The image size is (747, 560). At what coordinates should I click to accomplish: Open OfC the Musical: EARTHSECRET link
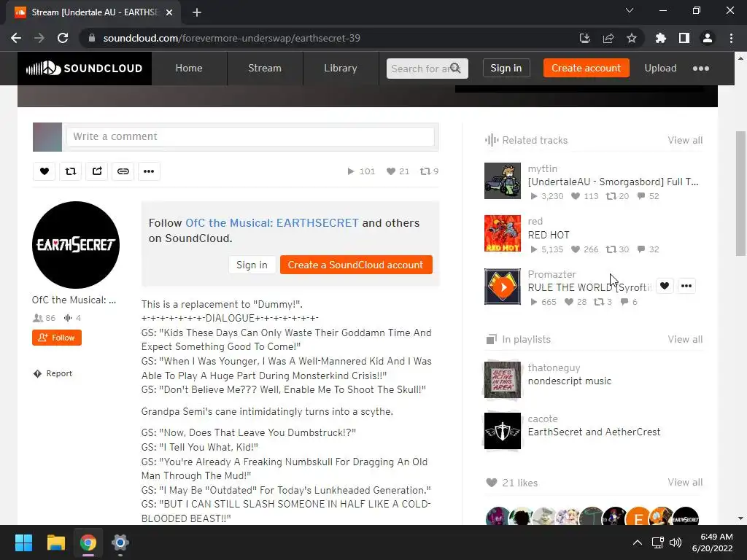(x=272, y=223)
